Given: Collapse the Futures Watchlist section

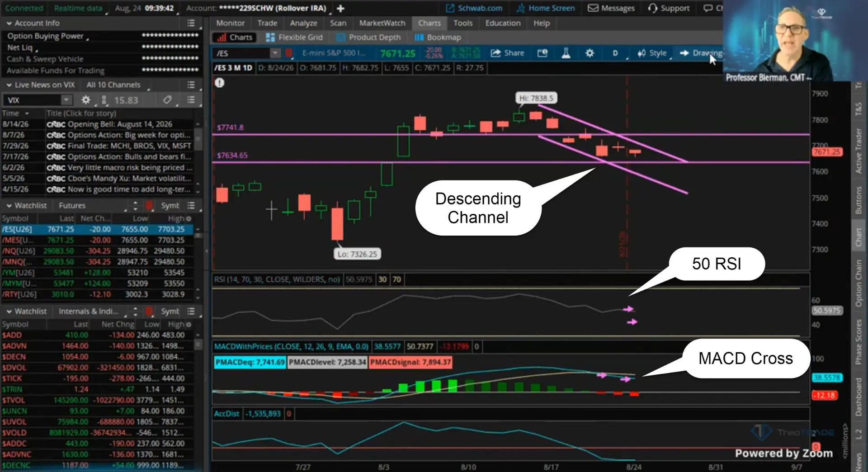Looking at the screenshot, I should coord(9,206).
